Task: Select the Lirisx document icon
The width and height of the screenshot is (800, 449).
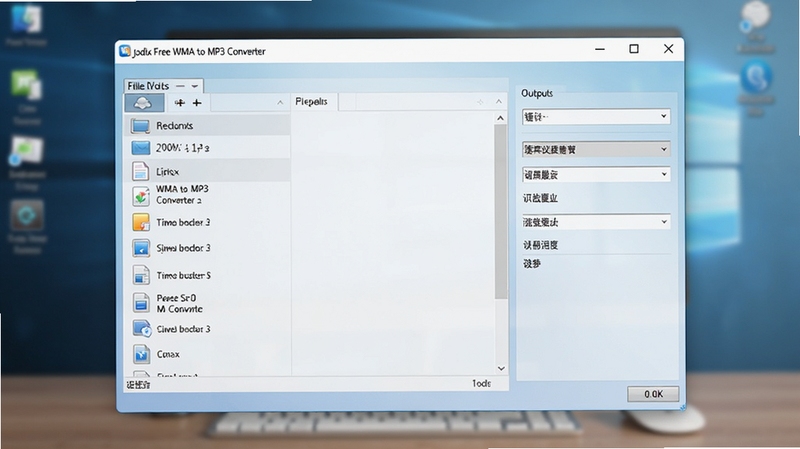Action: [x=140, y=171]
